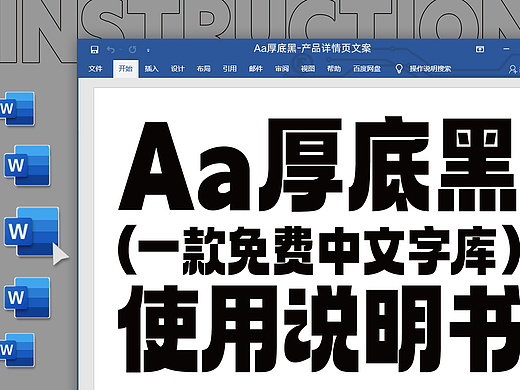Click the document title Aa厚底黑-产品详情页文案

coord(312,49)
